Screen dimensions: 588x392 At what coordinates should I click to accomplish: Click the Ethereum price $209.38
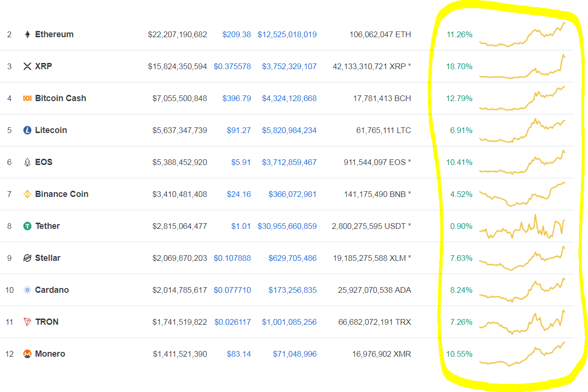(236, 34)
